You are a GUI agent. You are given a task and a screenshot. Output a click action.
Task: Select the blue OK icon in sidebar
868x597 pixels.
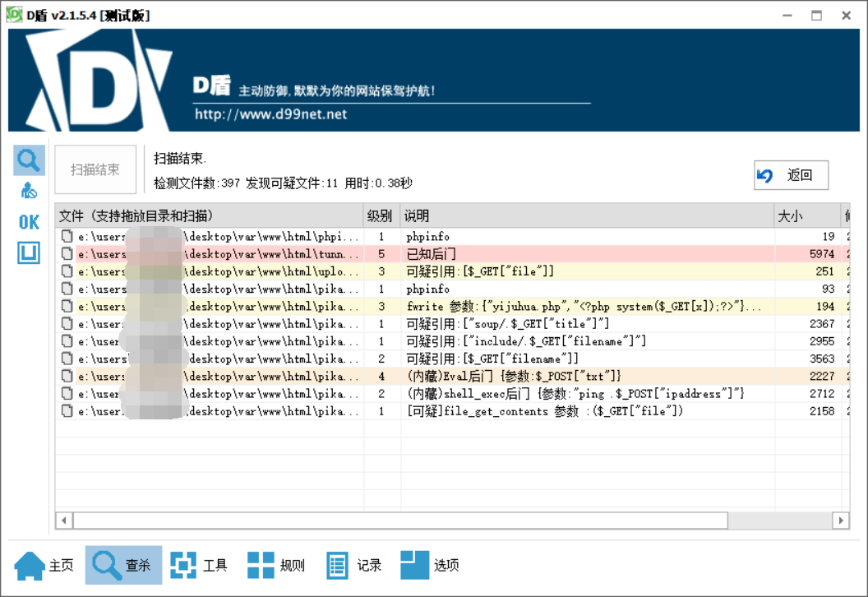pos(29,222)
